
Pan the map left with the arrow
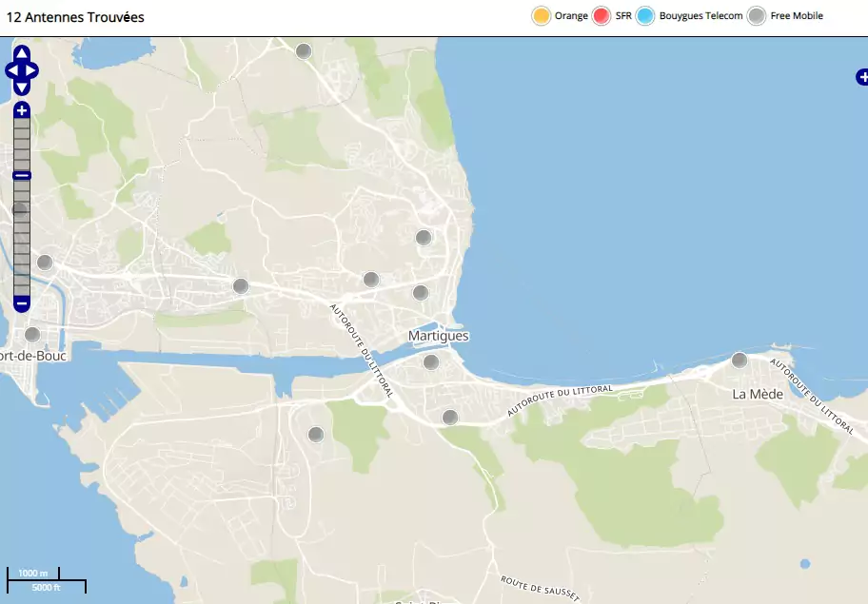point(11,70)
